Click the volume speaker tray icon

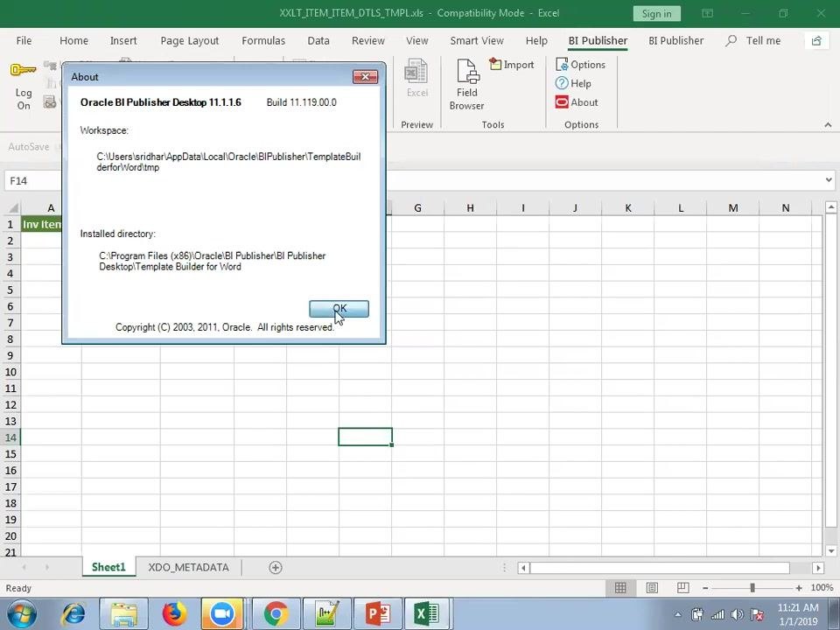point(737,614)
